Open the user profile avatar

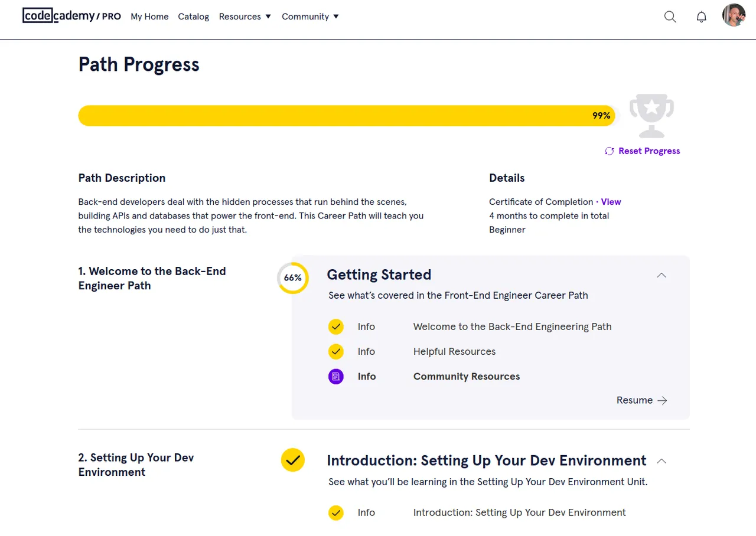click(x=734, y=15)
